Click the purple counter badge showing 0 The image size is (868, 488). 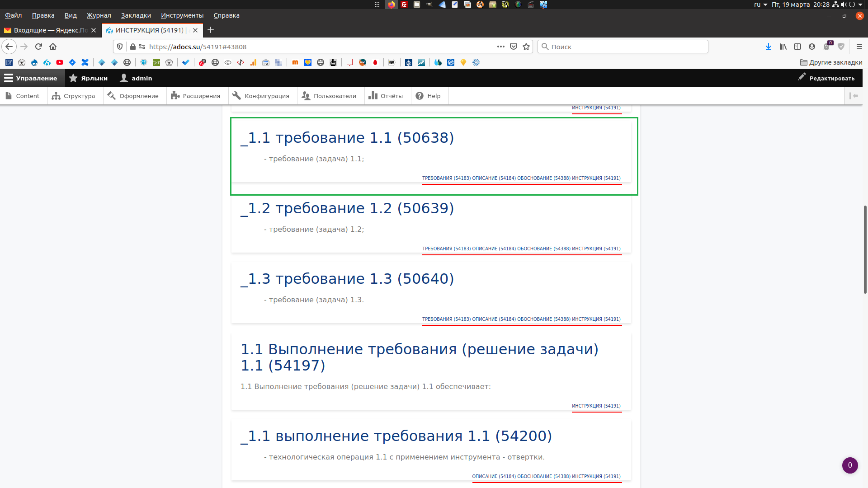[x=850, y=465]
